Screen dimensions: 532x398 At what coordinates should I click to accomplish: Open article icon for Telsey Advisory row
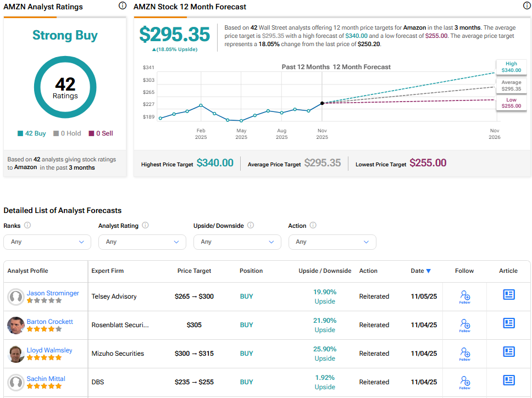(x=509, y=295)
